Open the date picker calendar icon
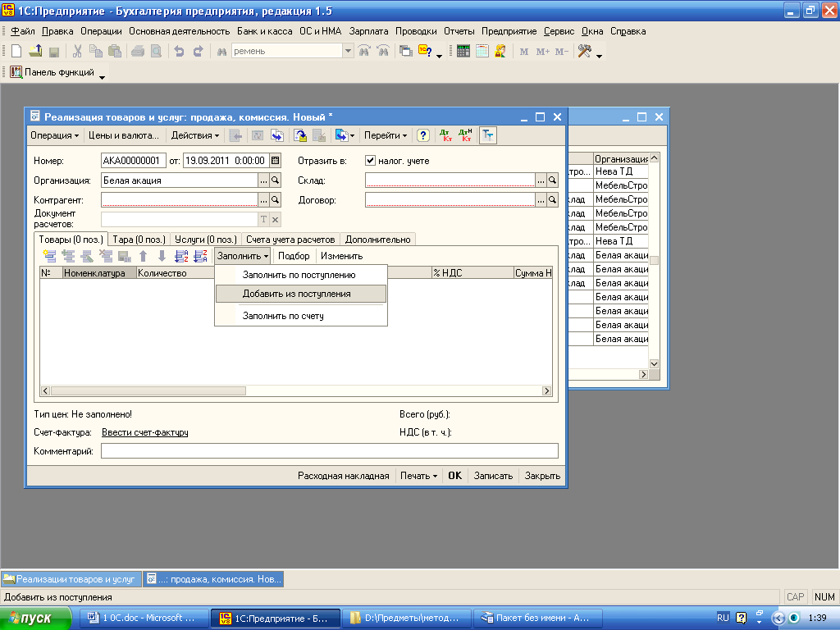840x630 pixels. point(276,160)
